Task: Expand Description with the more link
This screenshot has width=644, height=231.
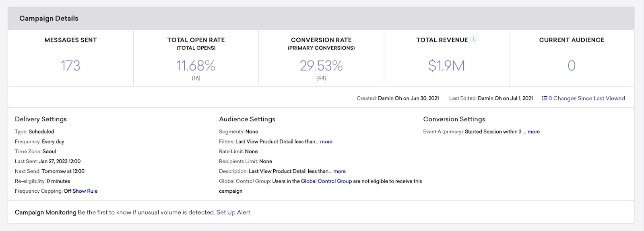Action: coord(339,171)
